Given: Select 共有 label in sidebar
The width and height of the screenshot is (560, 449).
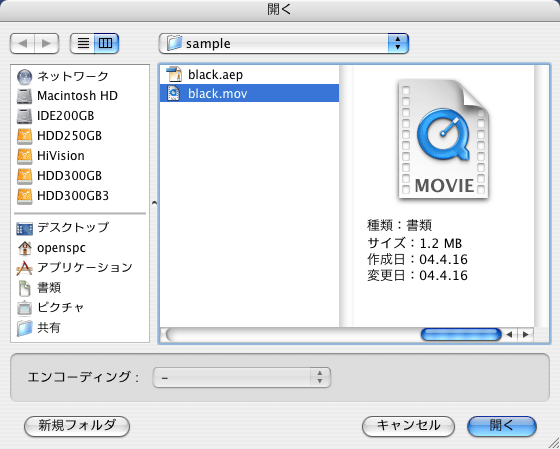Looking at the screenshot, I should pyautogui.click(x=49, y=328).
